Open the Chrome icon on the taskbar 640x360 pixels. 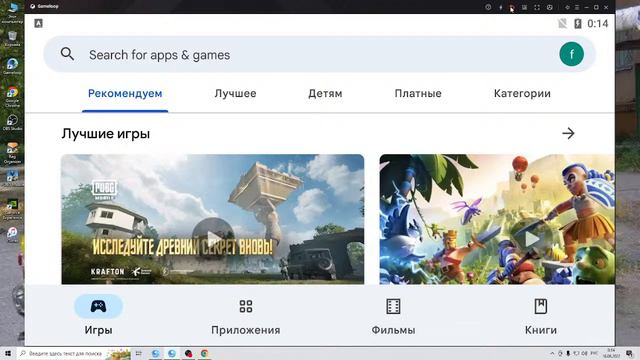tap(204, 353)
